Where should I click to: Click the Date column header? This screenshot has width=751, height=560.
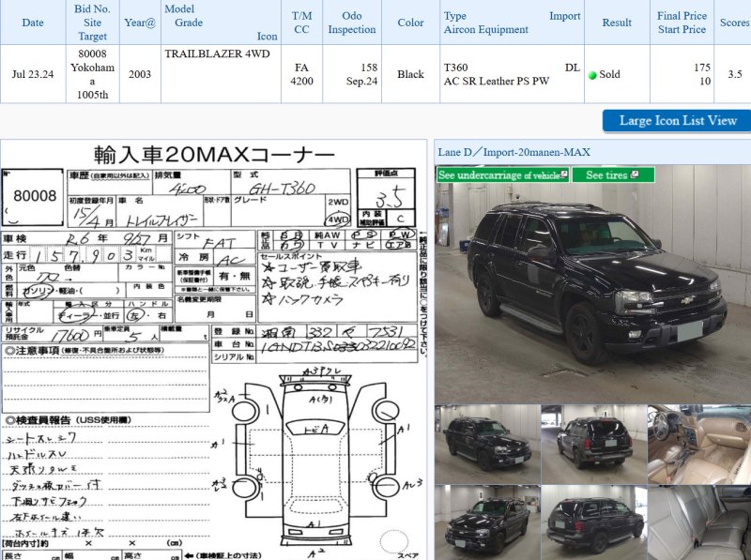(33, 23)
